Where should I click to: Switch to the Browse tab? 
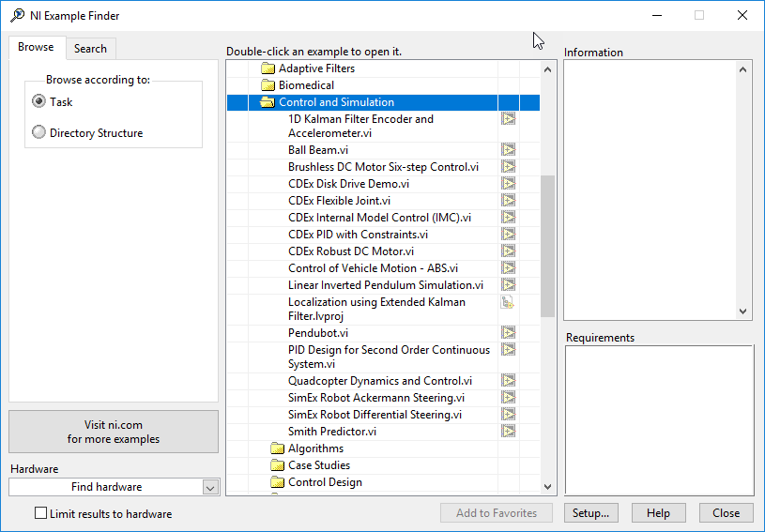(x=36, y=47)
